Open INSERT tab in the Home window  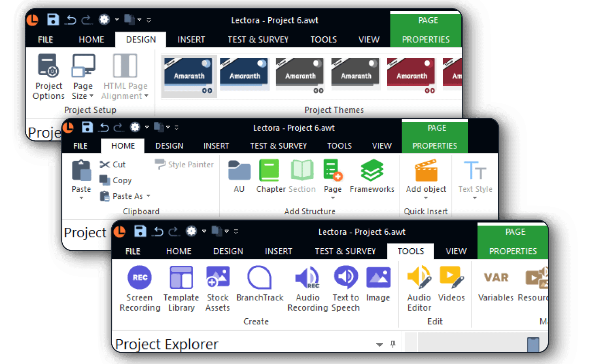[216, 146]
